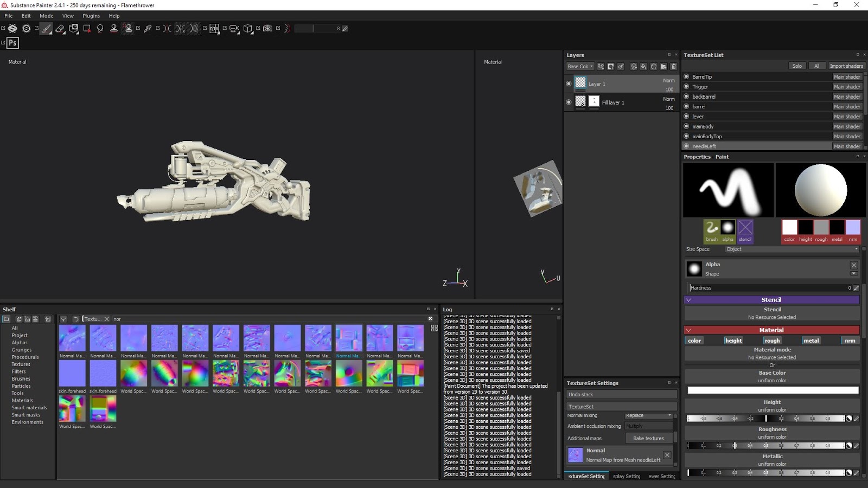The height and width of the screenshot is (488, 868).
Task: Open the Size Space Object dropdown
Action: pos(792,249)
